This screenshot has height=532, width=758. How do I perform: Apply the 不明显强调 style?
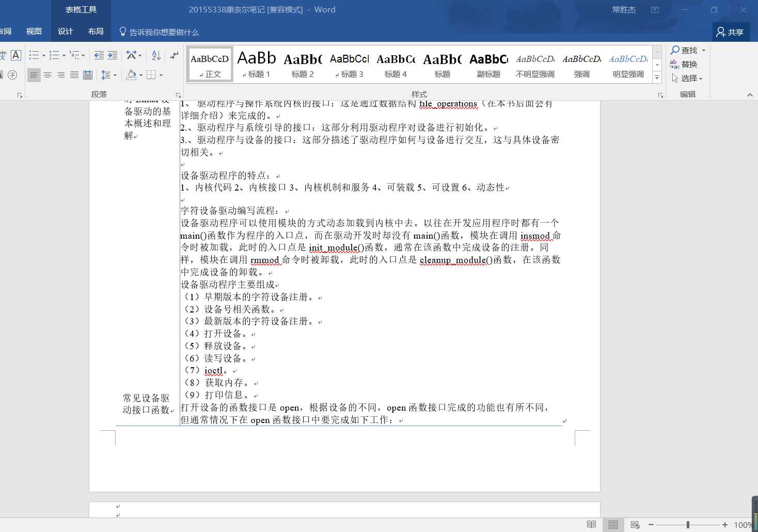coord(535,65)
